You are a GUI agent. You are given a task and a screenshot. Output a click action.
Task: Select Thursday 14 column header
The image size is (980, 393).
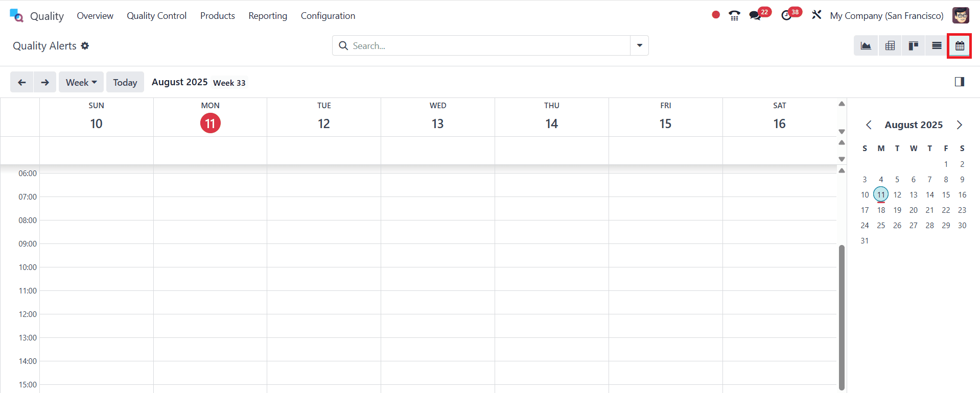click(552, 117)
